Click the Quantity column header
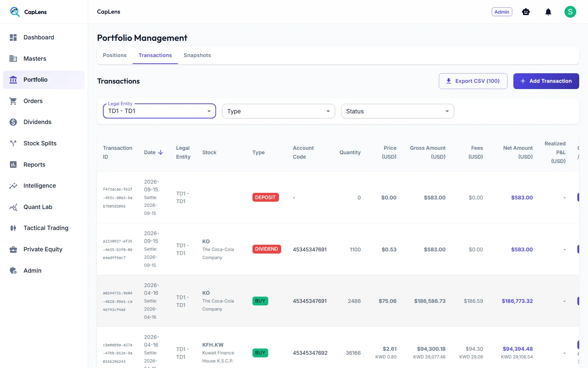 (x=350, y=152)
